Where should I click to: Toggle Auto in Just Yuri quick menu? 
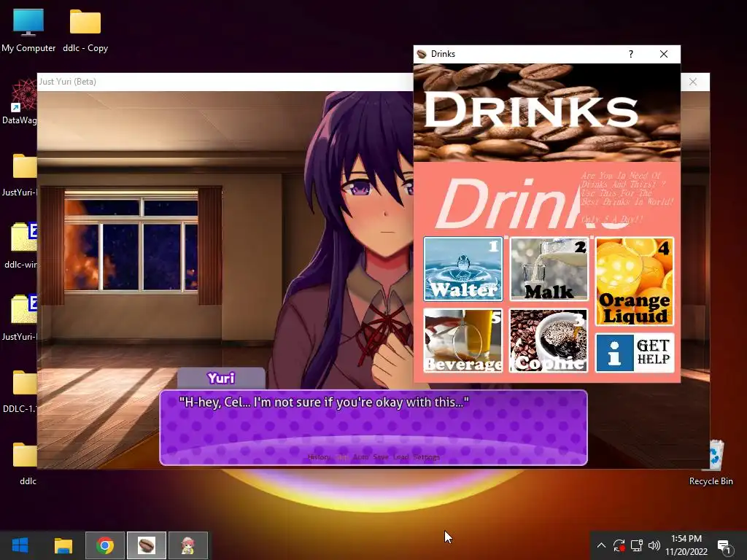tap(360, 457)
